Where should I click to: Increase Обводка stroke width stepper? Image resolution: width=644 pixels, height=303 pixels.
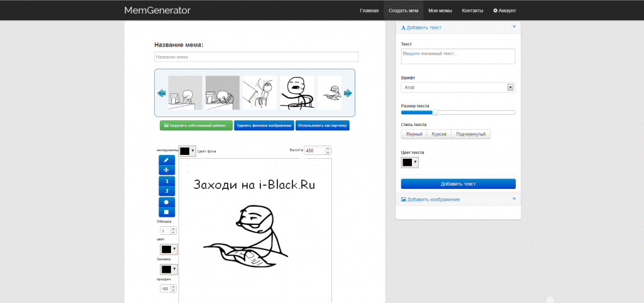click(173, 229)
